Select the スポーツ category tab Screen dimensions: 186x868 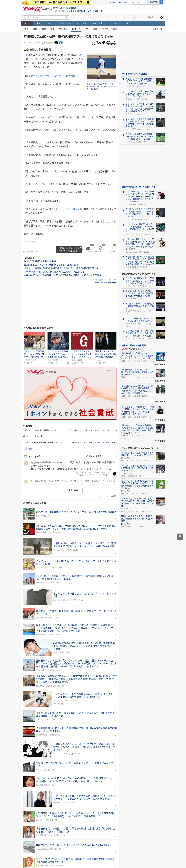point(76,29)
